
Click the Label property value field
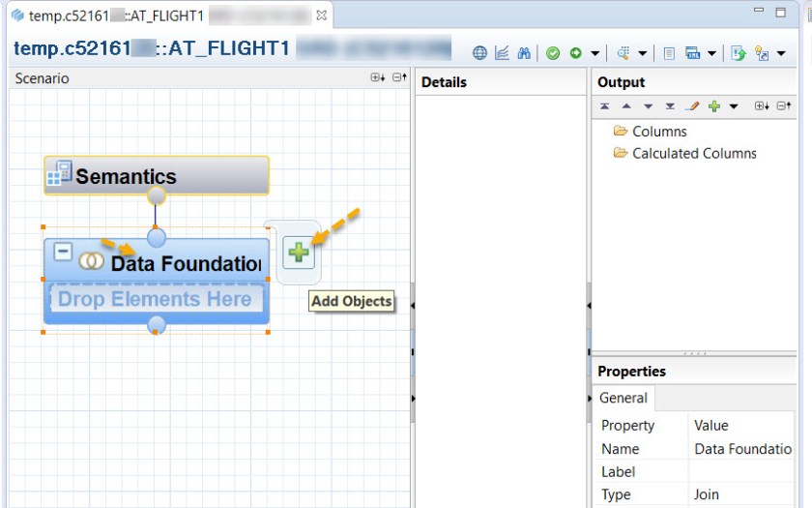coord(741,472)
